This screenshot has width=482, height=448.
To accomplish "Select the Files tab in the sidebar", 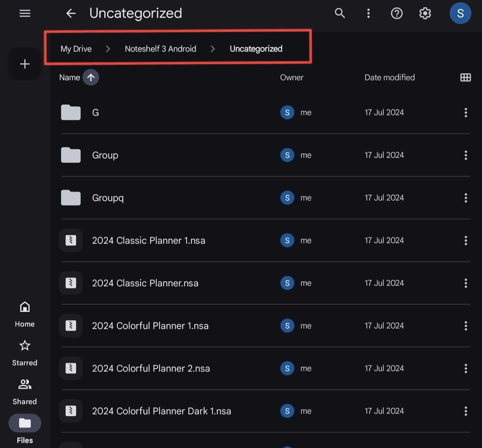I will [x=25, y=429].
